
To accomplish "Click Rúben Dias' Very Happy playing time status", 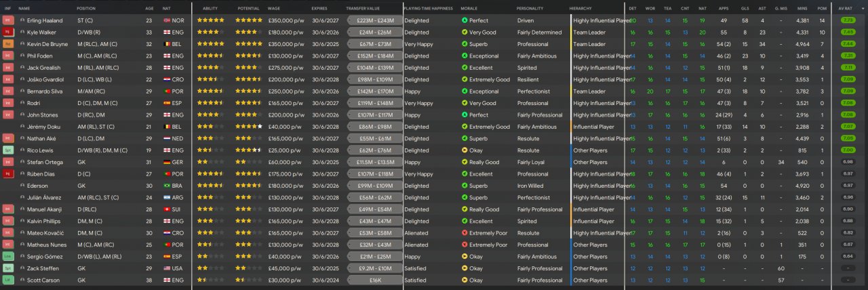I will tap(418, 174).
